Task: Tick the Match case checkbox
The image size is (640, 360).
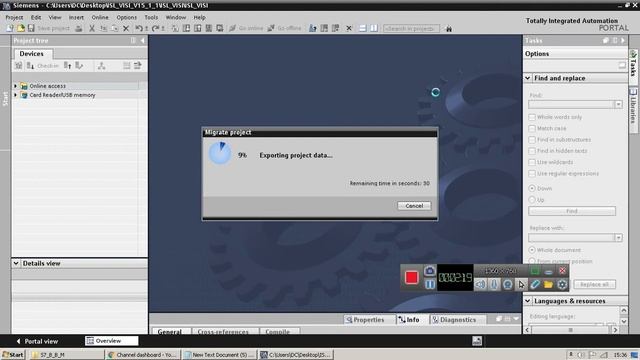Action: click(x=532, y=129)
